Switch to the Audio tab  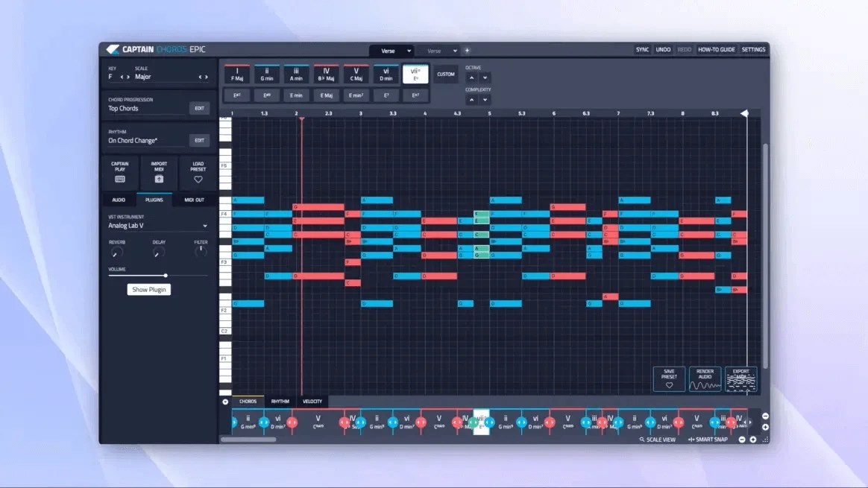click(119, 200)
